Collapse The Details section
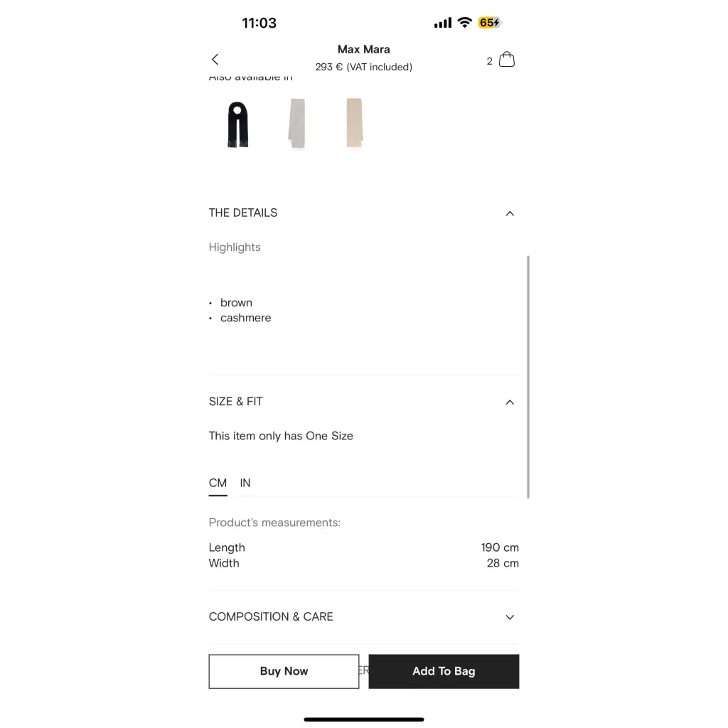 (509, 213)
